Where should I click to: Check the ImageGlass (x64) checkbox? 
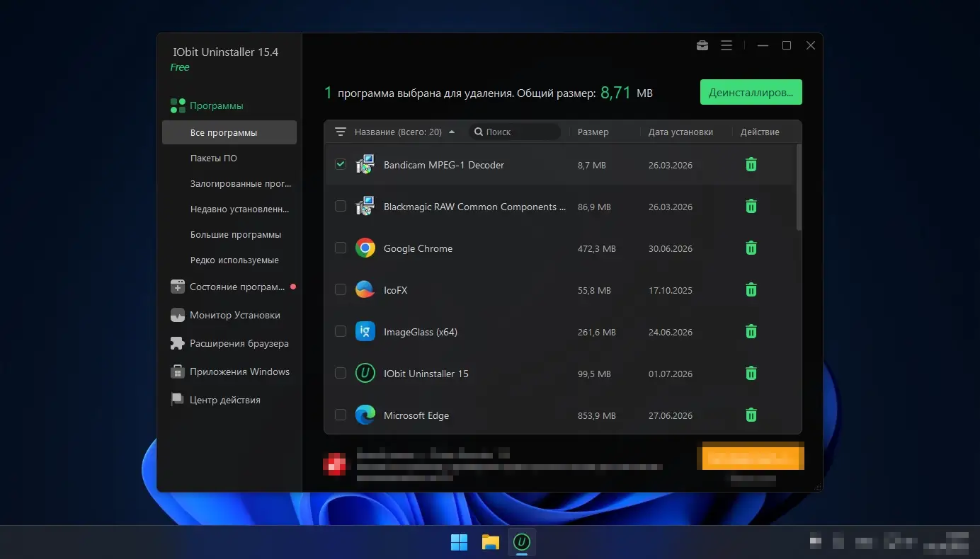pyautogui.click(x=341, y=331)
